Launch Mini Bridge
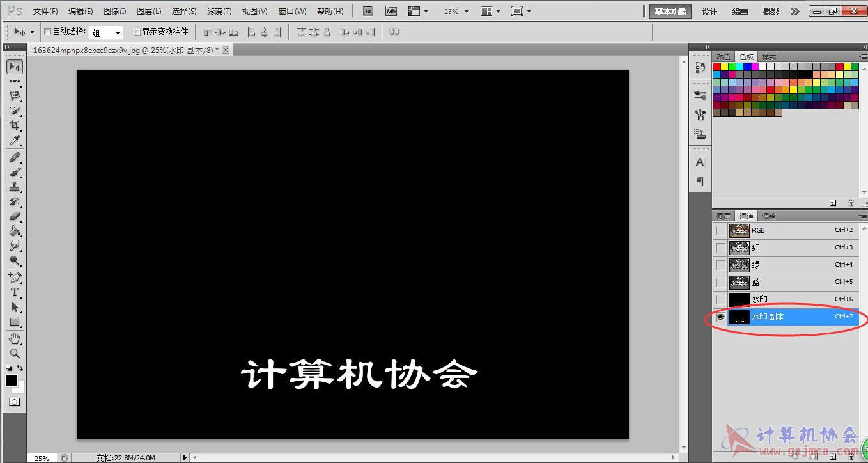868x463 pixels. pos(391,12)
